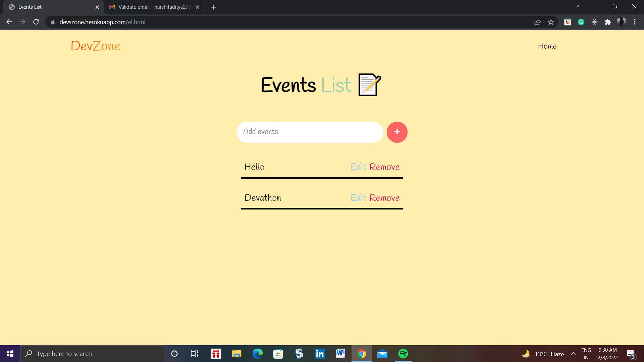
Task: Edit the Hello event
Action: (x=358, y=167)
